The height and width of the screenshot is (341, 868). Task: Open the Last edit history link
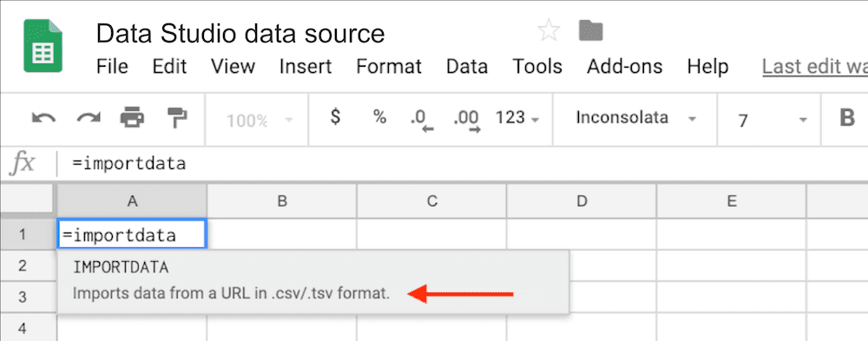coord(815,67)
